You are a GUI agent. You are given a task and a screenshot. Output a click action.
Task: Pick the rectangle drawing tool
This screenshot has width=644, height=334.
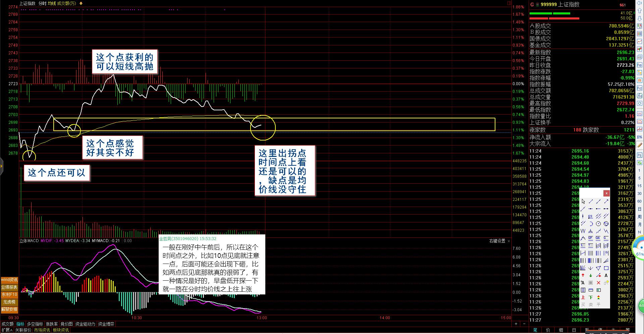[606, 268]
